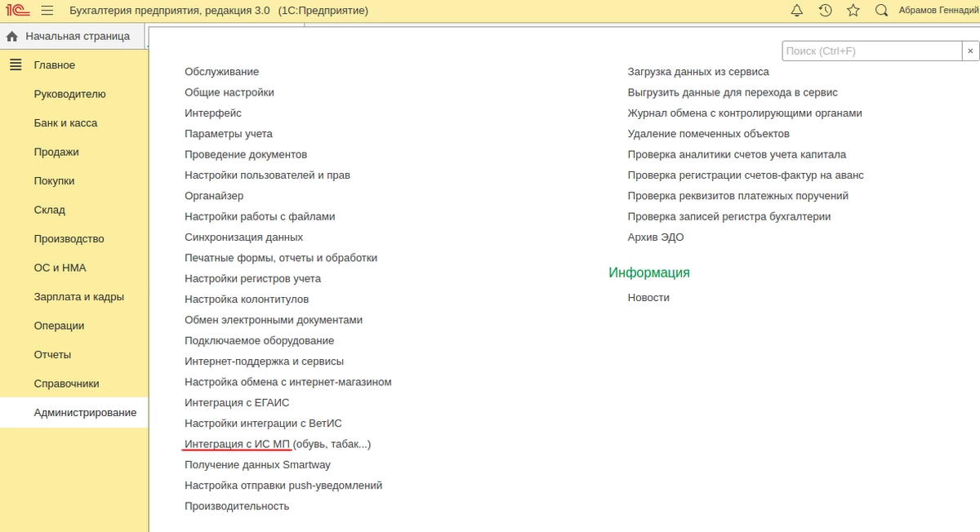Open Настройка обмена с интернет-магазином
Viewport: 980px width, 532px height.
point(288,382)
